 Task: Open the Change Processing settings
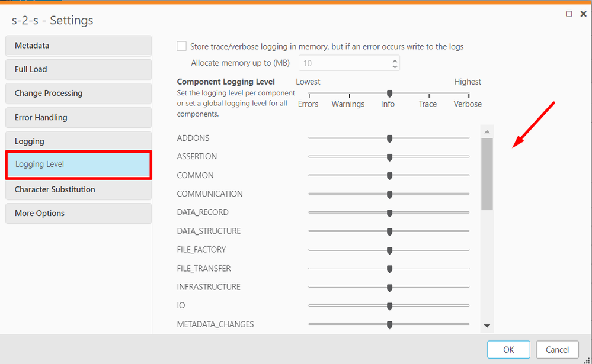click(78, 93)
